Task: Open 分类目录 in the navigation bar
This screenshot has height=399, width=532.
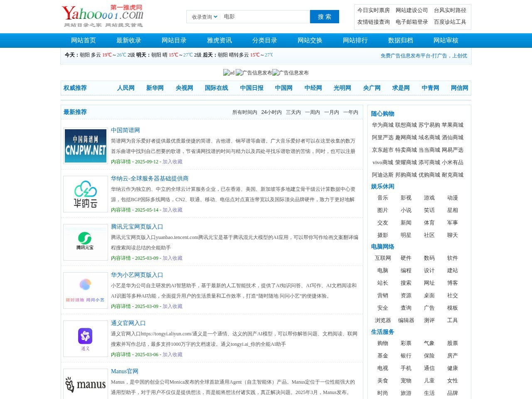Action: 265,40
